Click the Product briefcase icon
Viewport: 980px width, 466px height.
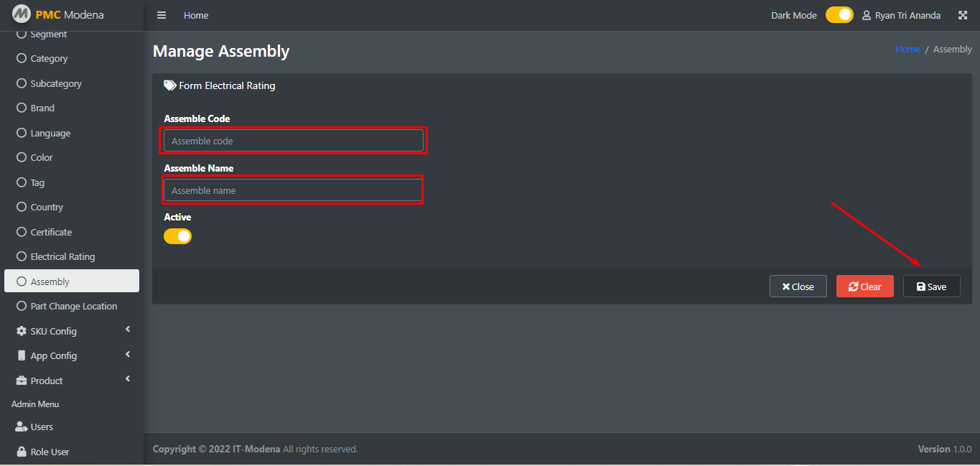[x=22, y=381]
